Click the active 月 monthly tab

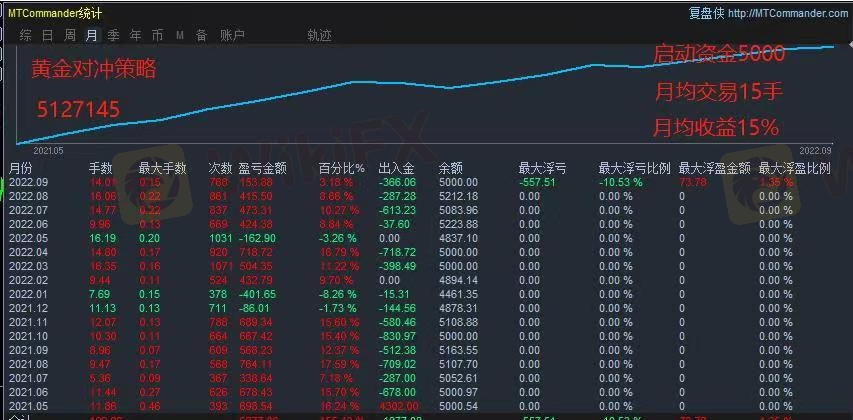92,35
